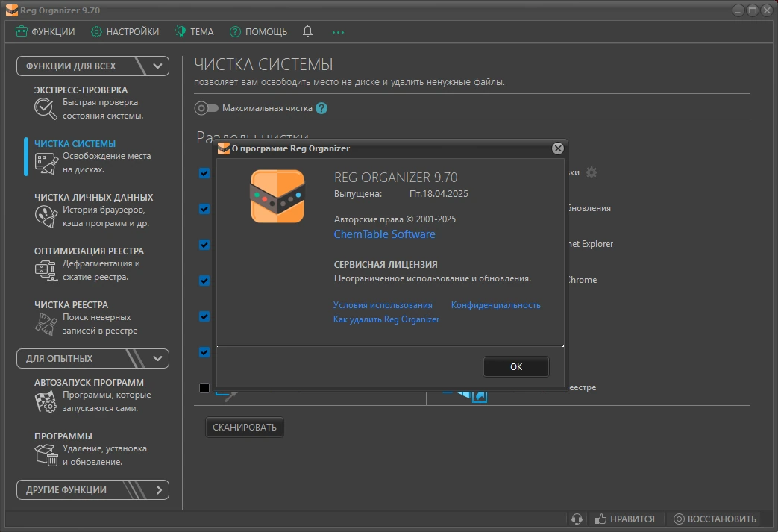The width and height of the screenshot is (778, 532).
Task: Select the Автозапуск программ flag icon
Action: [x=46, y=401]
